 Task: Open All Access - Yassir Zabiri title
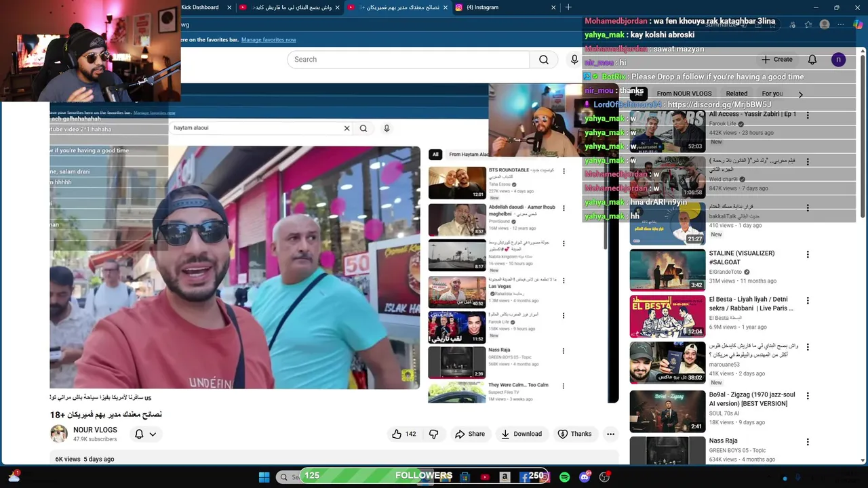point(753,115)
